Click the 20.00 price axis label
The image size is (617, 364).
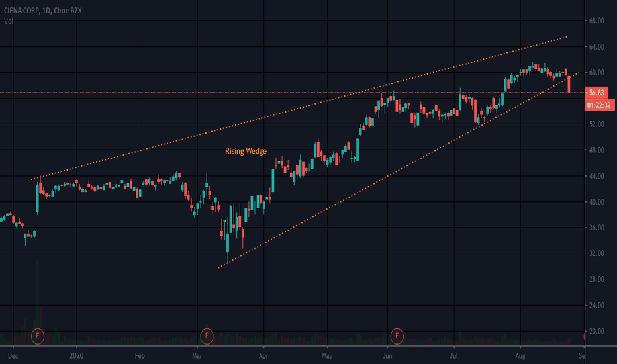596,332
